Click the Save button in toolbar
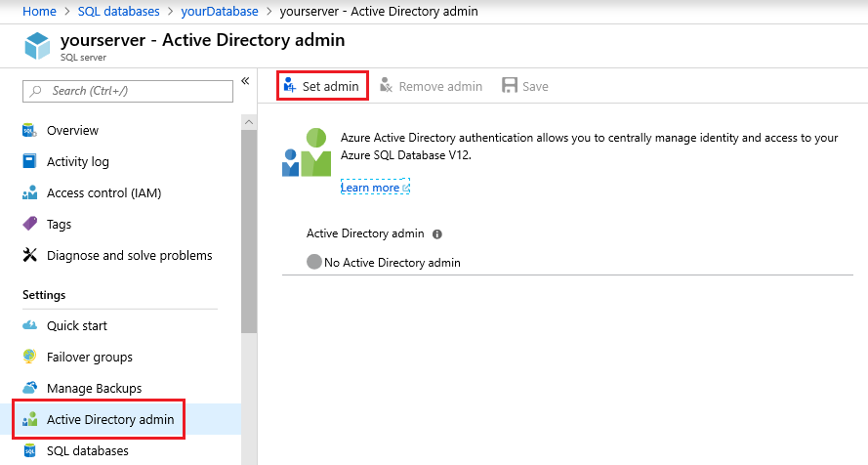Image resolution: width=868 pixels, height=465 pixels. [x=524, y=86]
